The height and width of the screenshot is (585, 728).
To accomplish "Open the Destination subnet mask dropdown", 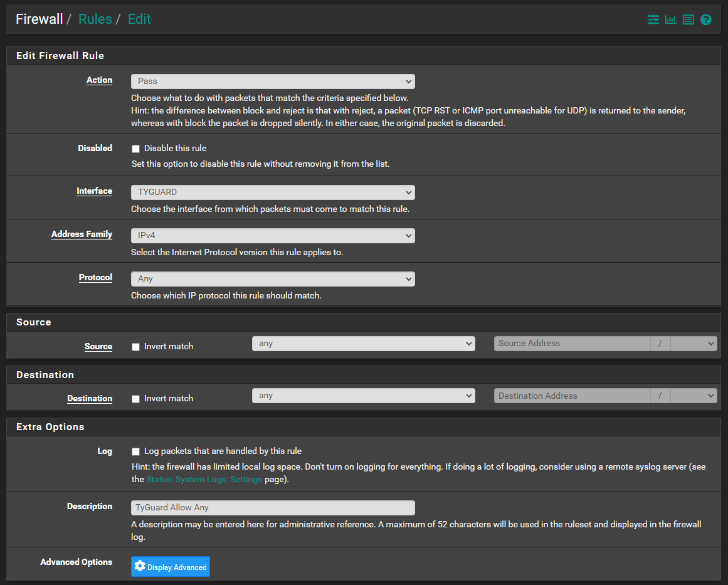I will [693, 396].
